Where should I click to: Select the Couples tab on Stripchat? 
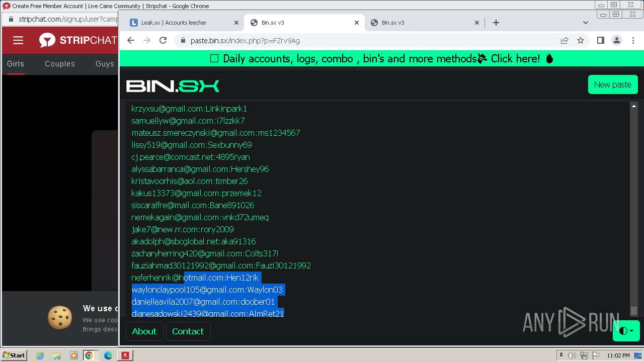pyautogui.click(x=60, y=64)
